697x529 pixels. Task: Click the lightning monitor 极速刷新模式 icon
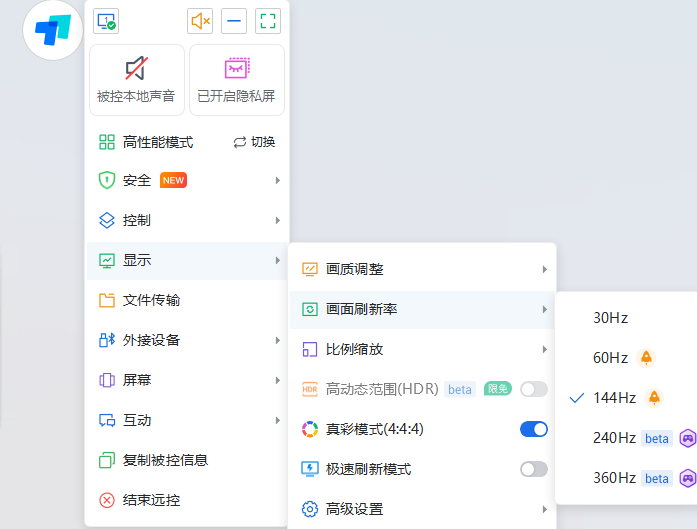point(310,469)
